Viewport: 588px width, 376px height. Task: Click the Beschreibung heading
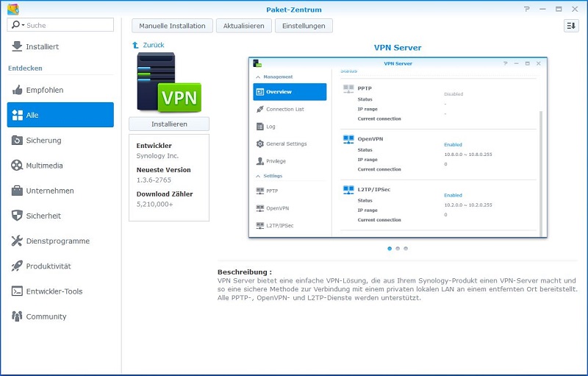coord(245,272)
